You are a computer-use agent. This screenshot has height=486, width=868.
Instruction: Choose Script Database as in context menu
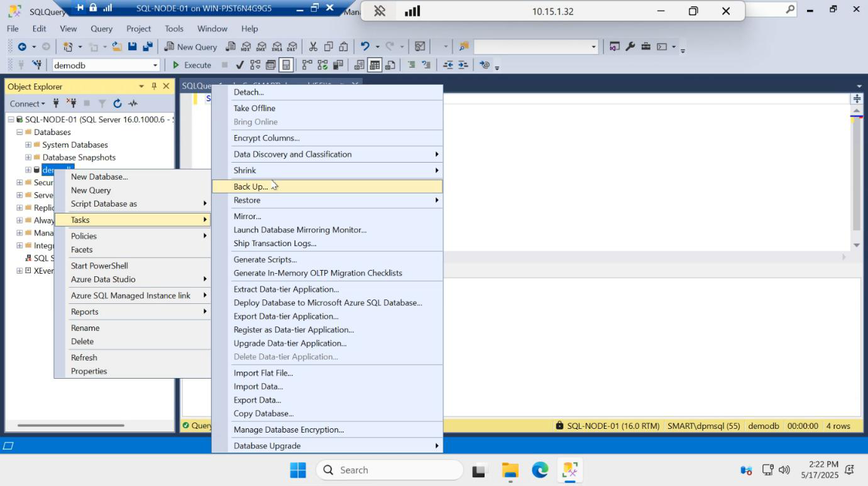point(133,204)
